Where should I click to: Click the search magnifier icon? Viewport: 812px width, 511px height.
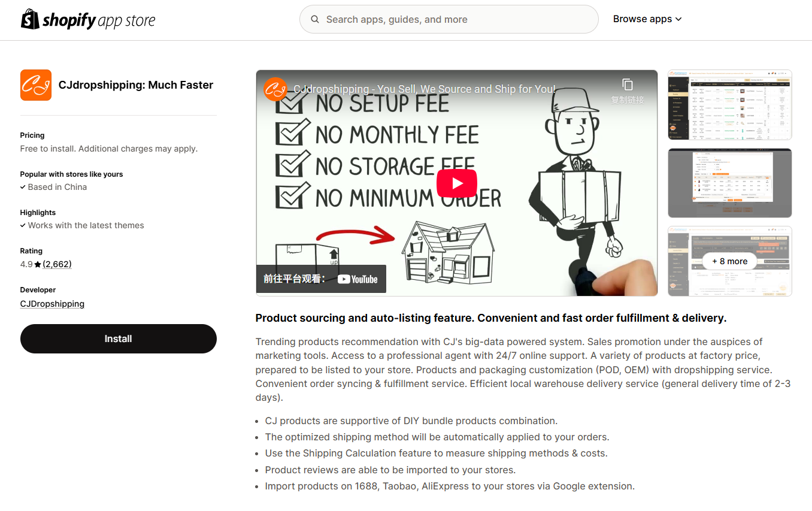point(315,19)
